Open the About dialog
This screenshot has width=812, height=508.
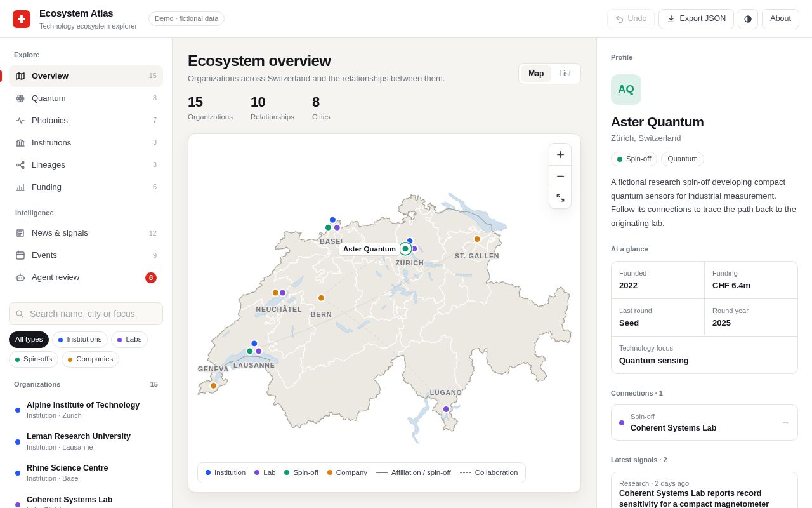pos(780,19)
